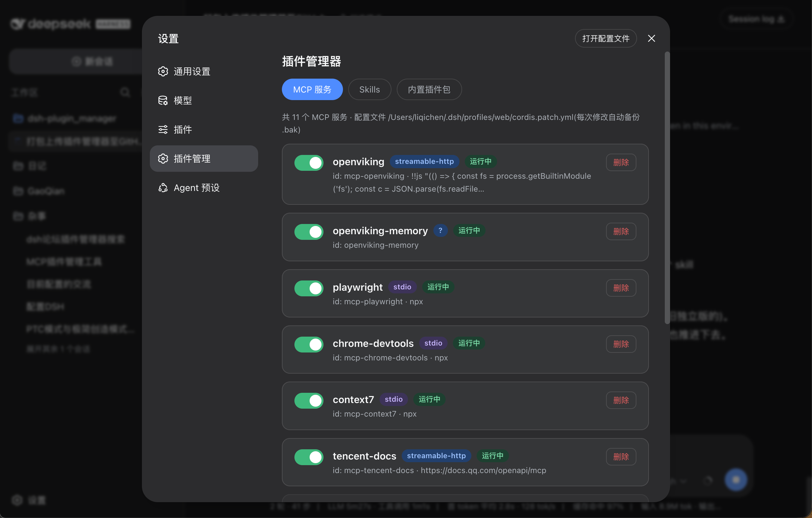
Task: Click the blue send button behind the dialog
Action: pos(735,480)
